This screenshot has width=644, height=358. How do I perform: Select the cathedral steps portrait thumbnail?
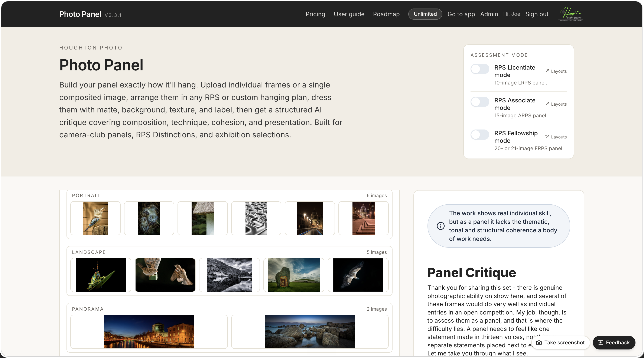(x=363, y=218)
